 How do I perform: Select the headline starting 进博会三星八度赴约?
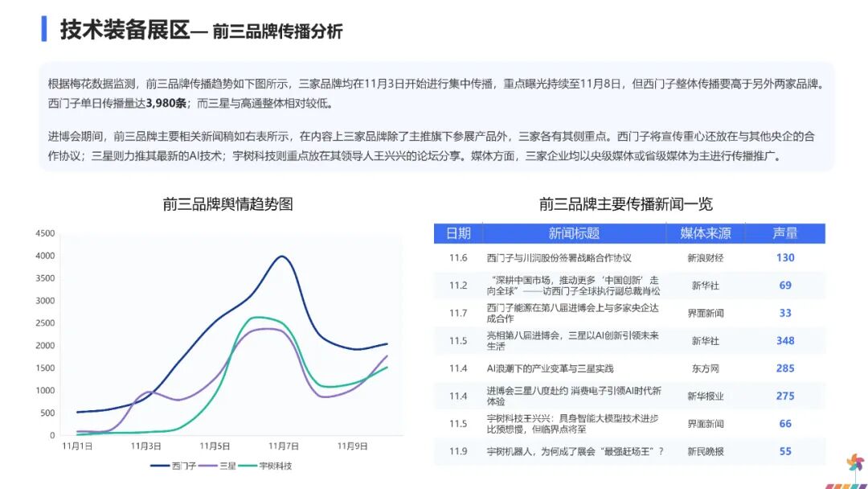(574, 396)
